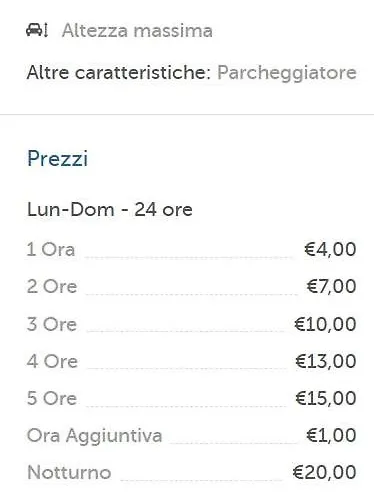Screen dimensions: 374x500
Task: Select the Altezza massima label
Action: [x=137, y=31]
